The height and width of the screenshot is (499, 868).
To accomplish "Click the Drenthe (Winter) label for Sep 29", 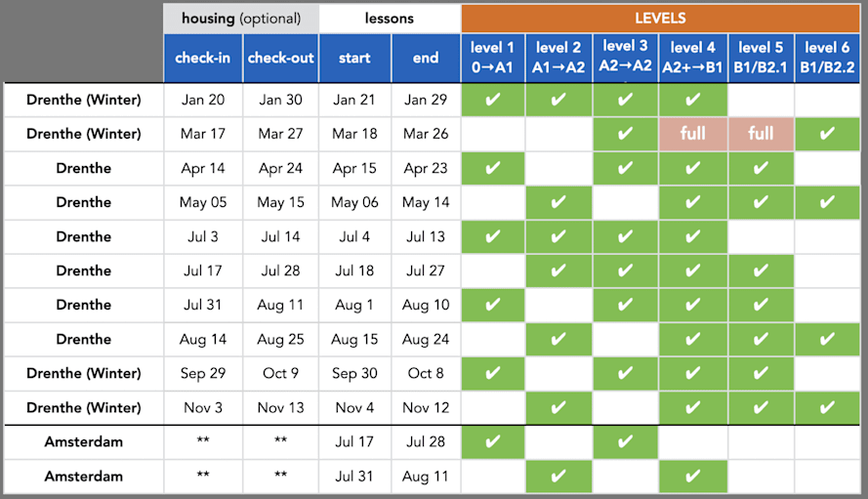I will [84, 373].
